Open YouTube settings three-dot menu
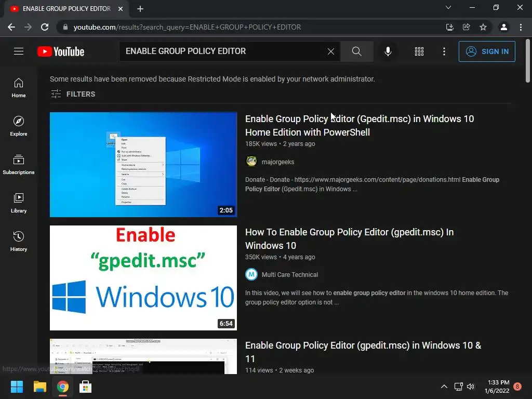 click(x=444, y=51)
